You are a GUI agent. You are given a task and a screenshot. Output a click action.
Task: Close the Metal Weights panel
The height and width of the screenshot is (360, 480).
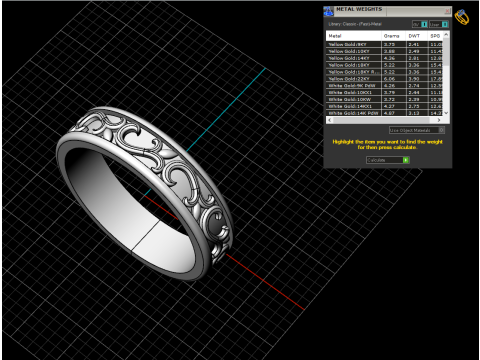tap(447, 11)
